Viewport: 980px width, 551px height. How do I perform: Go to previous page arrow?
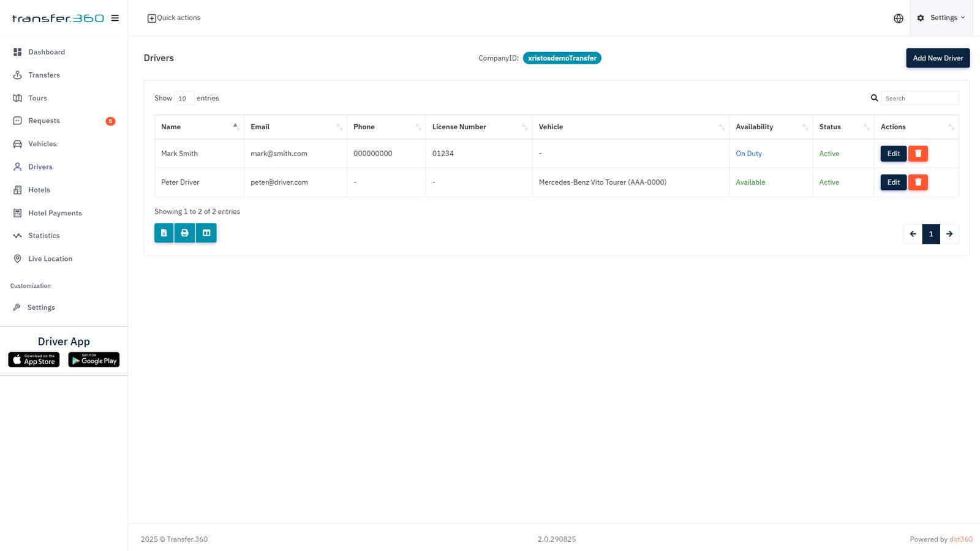913,234
